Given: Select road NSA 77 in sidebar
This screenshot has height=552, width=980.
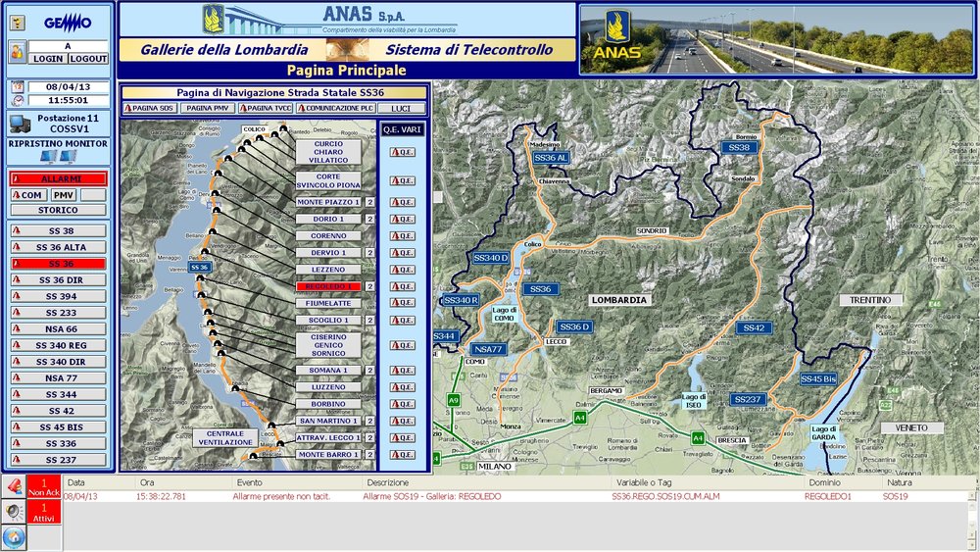Looking at the screenshot, I should tap(58, 377).
